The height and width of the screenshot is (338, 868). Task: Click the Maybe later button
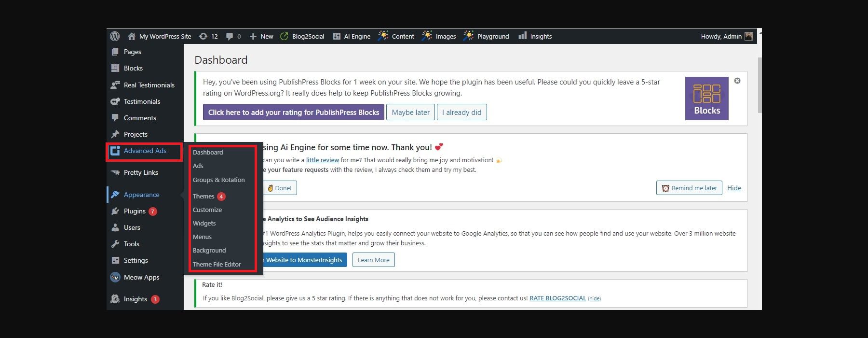pyautogui.click(x=410, y=112)
